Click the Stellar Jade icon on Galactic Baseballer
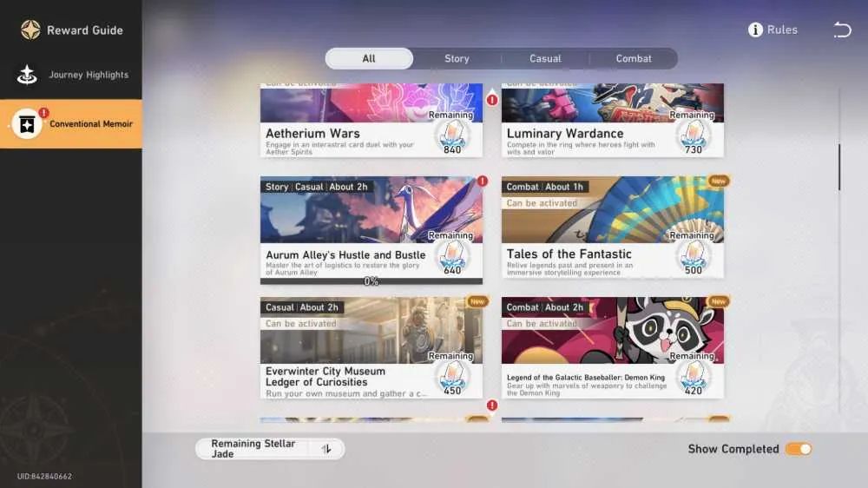The width and height of the screenshot is (868, 488). click(x=693, y=375)
